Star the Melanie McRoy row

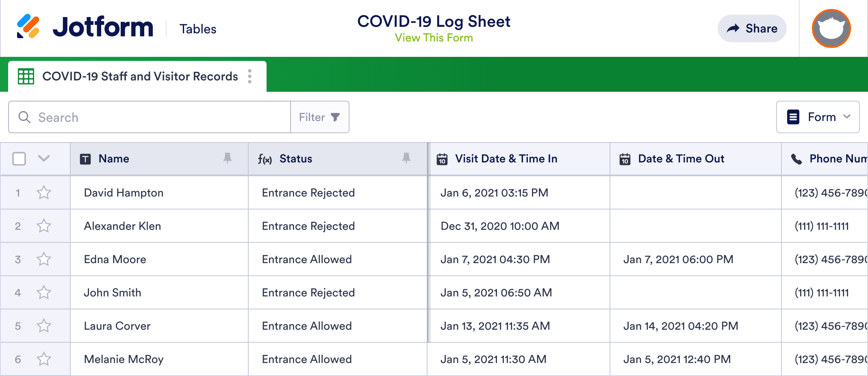44,359
